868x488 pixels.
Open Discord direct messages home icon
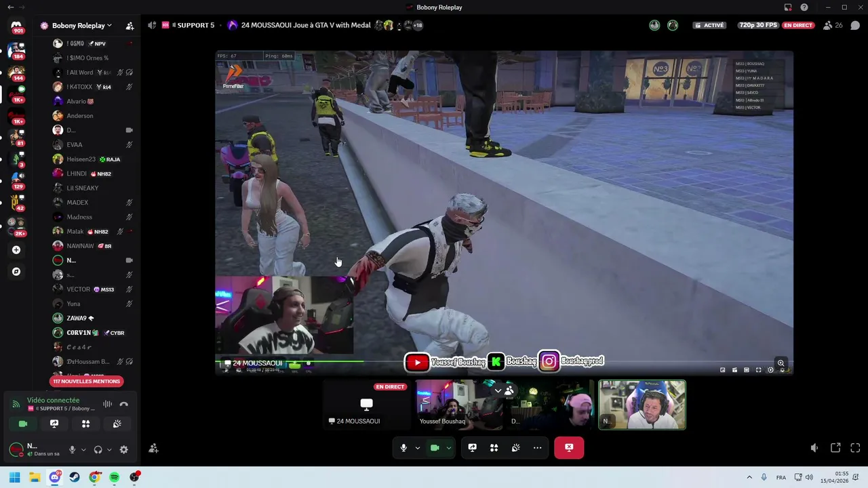click(x=16, y=26)
